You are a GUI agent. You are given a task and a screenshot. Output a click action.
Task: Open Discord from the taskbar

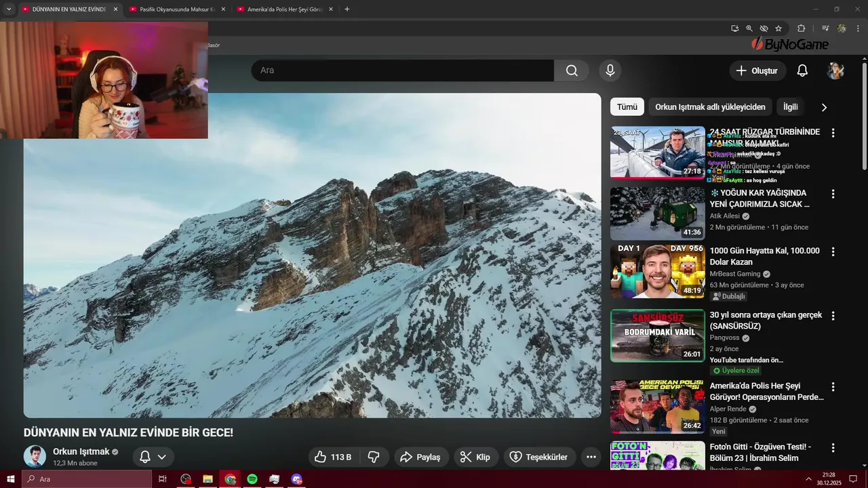pyautogui.click(x=296, y=479)
